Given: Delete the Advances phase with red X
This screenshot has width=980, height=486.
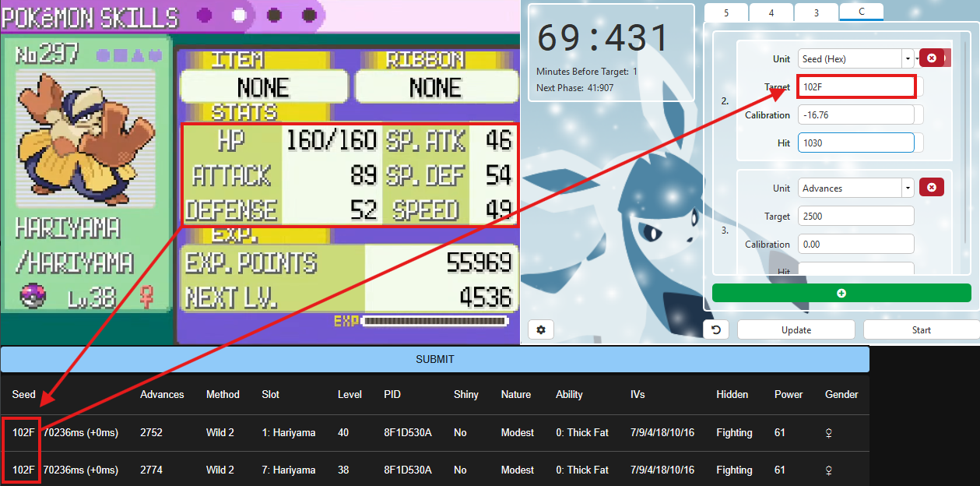Looking at the screenshot, I should coord(932,188).
